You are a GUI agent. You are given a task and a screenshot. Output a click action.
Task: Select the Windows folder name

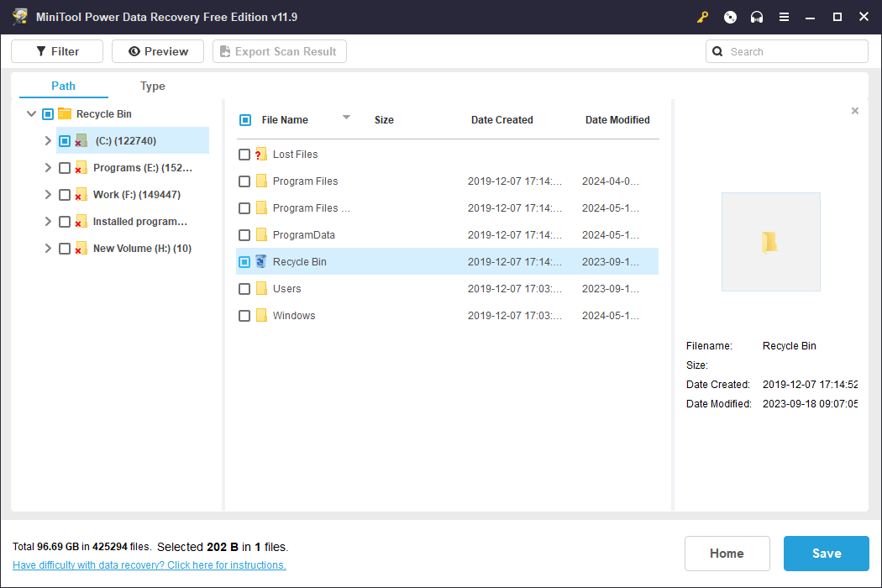[x=294, y=316]
